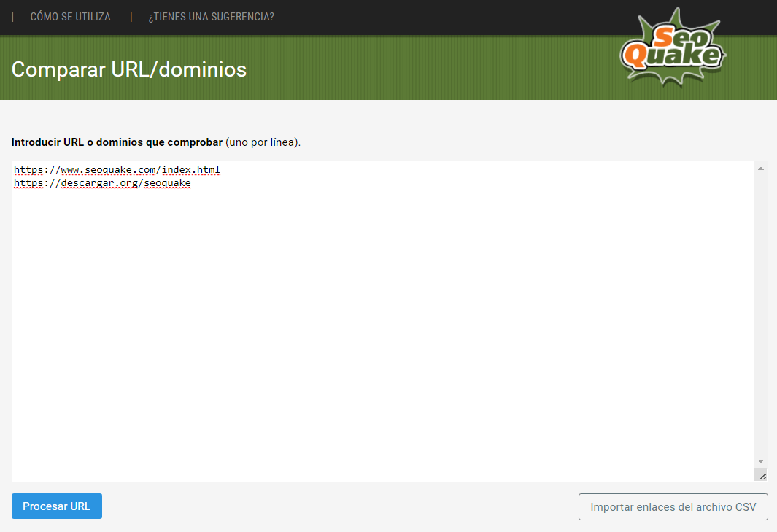Viewport: 777px width, 532px height.
Task: Click the scrollbar track
Action: 760,314
